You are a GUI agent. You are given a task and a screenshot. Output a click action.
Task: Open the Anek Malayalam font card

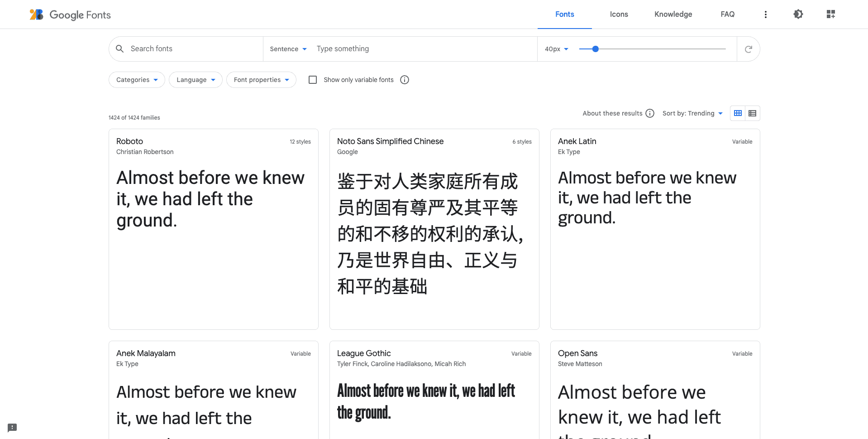[214, 390]
